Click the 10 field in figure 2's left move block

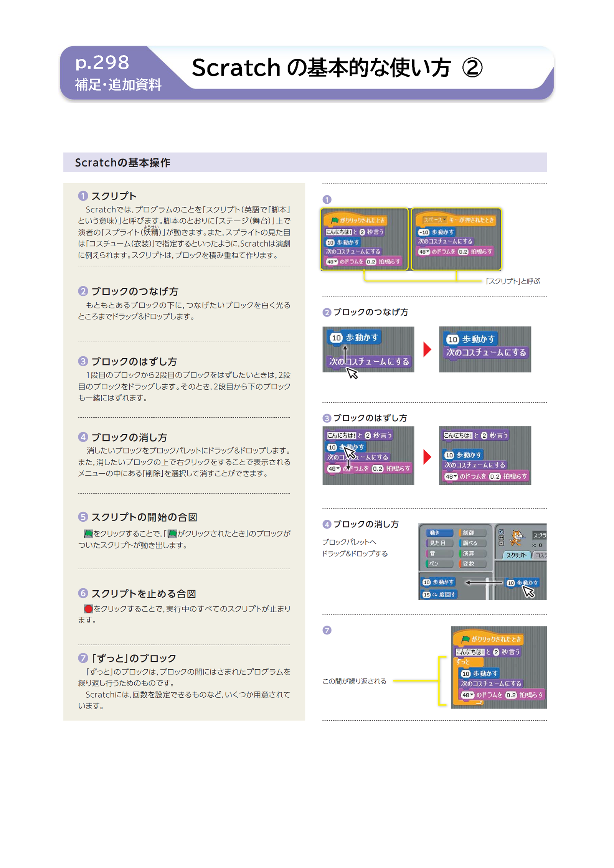click(x=336, y=338)
